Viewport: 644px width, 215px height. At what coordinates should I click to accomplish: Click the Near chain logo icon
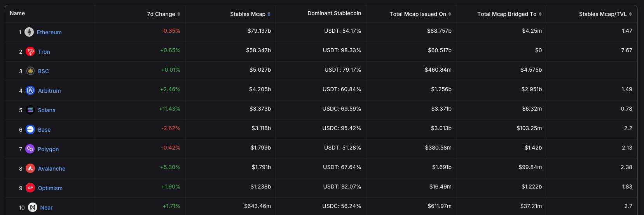point(33,207)
